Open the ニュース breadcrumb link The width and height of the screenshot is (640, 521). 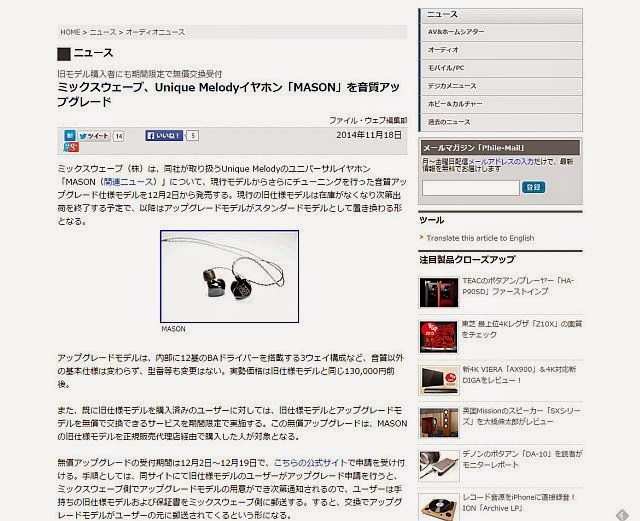103,32
